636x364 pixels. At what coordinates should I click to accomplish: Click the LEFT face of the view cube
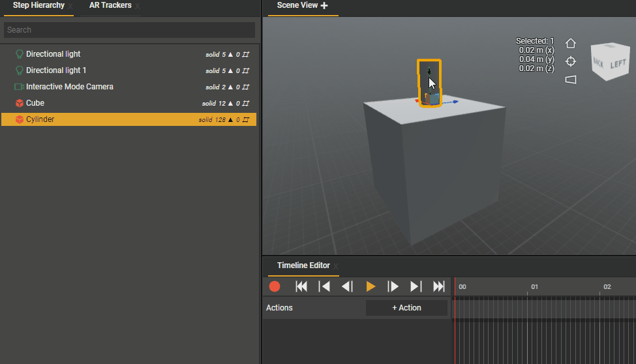[x=617, y=65]
